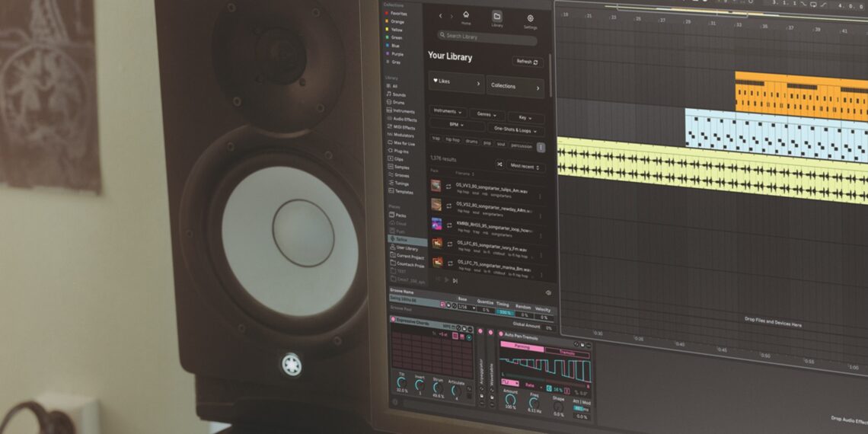The height and width of the screenshot is (434, 868).
Task: Click loop icon beside tulips_Am.wav
Action: pos(449,187)
